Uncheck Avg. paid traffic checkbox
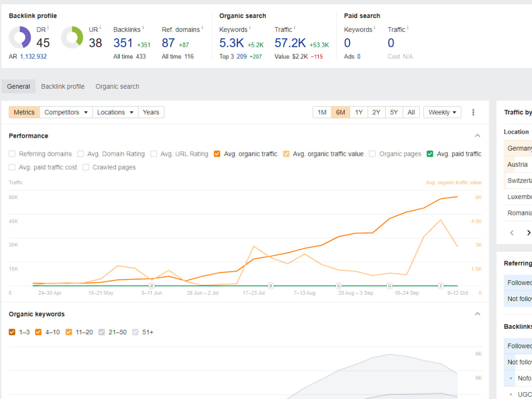This screenshot has height=399, width=532. pyautogui.click(x=430, y=154)
